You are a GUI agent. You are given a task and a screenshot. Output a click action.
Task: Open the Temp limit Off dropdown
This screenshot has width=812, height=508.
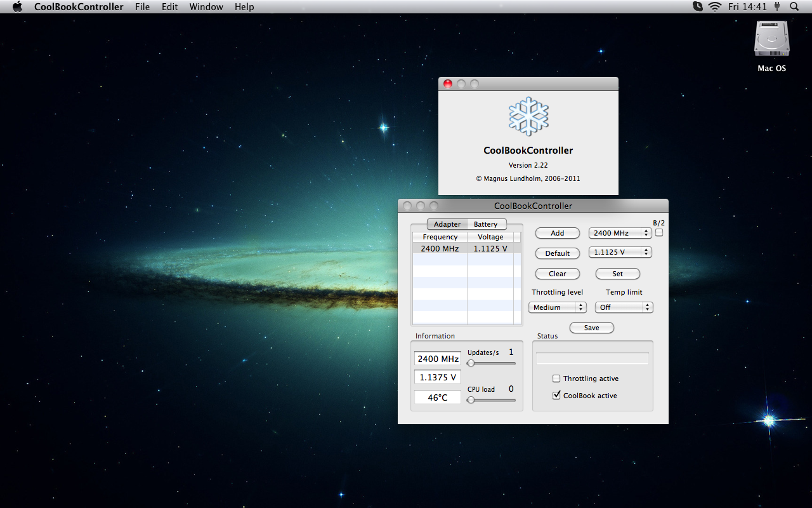click(624, 307)
